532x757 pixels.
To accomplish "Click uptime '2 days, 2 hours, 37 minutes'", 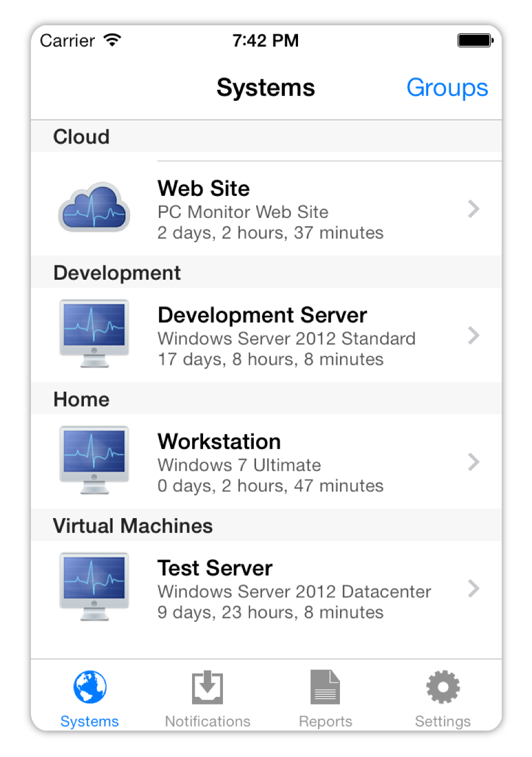I will (270, 233).
